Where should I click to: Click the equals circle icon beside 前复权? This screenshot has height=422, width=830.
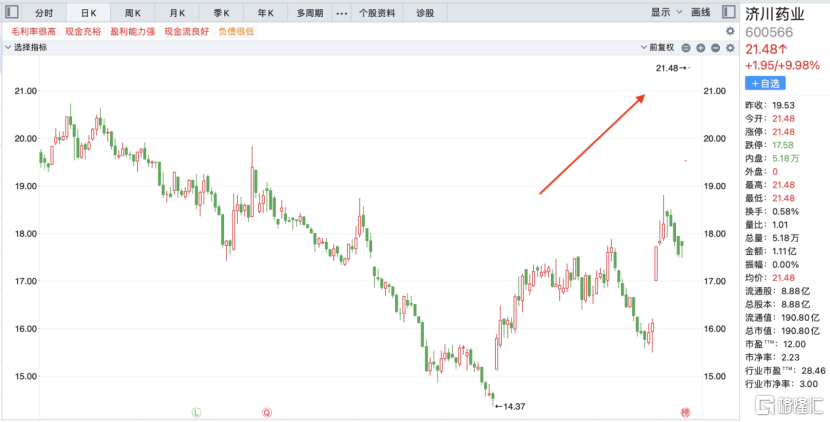(685, 47)
